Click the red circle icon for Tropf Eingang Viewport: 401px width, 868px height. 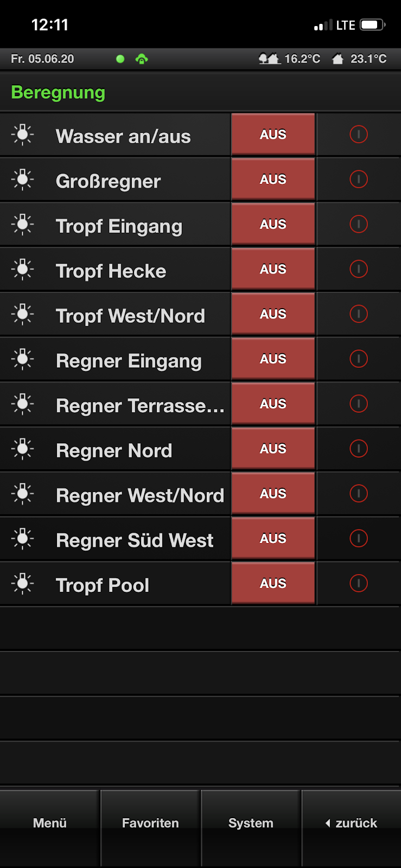point(359,224)
